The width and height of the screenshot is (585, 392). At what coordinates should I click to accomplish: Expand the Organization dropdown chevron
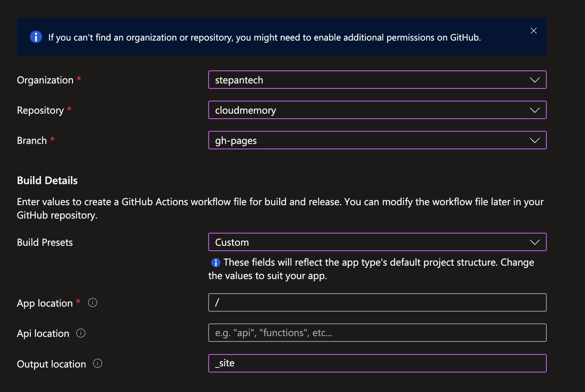pos(534,80)
